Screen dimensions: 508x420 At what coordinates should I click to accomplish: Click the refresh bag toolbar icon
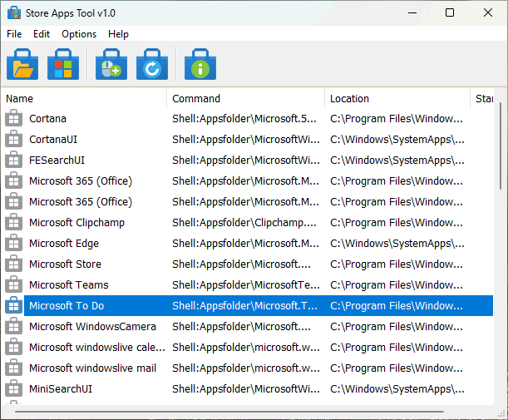(152, 64)
